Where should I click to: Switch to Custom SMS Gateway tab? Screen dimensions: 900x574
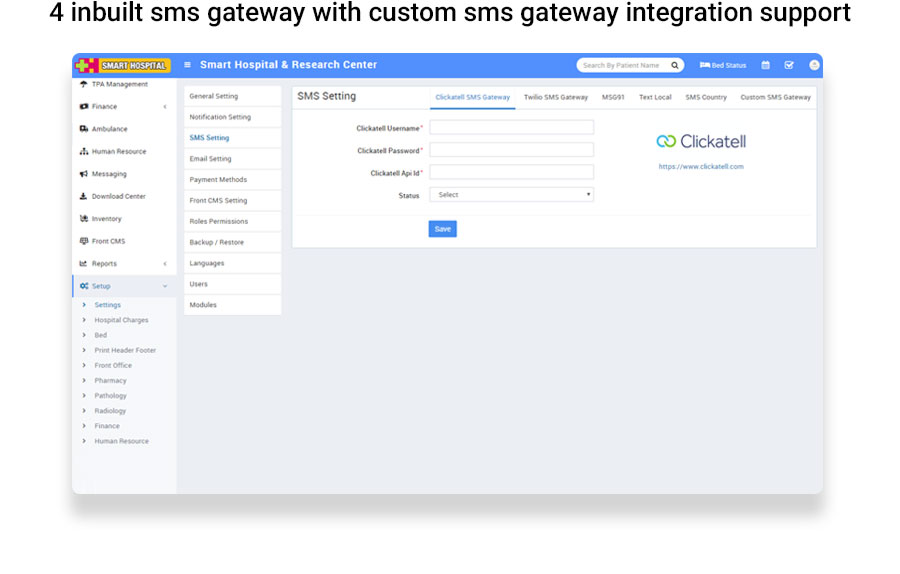(x=775, y=98)
